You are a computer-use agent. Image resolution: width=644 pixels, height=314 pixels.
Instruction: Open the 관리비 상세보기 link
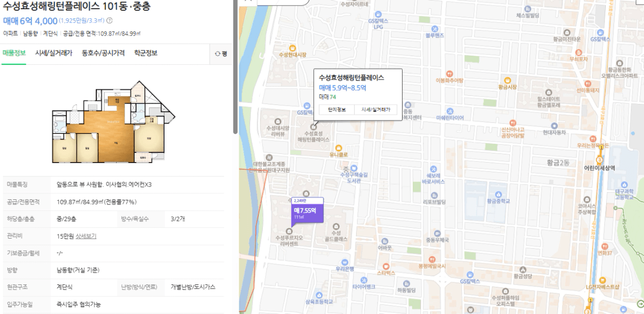click(x=86, y=236)
